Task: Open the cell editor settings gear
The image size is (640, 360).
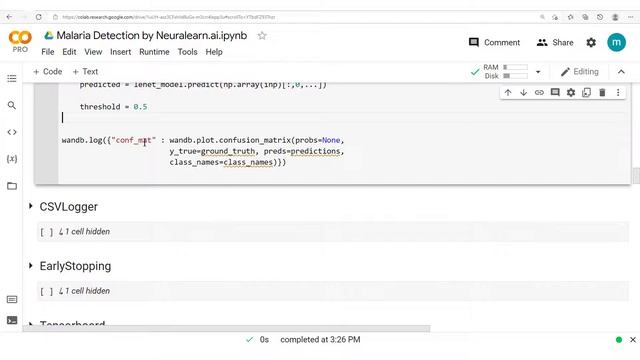Action: click(571, 93)
